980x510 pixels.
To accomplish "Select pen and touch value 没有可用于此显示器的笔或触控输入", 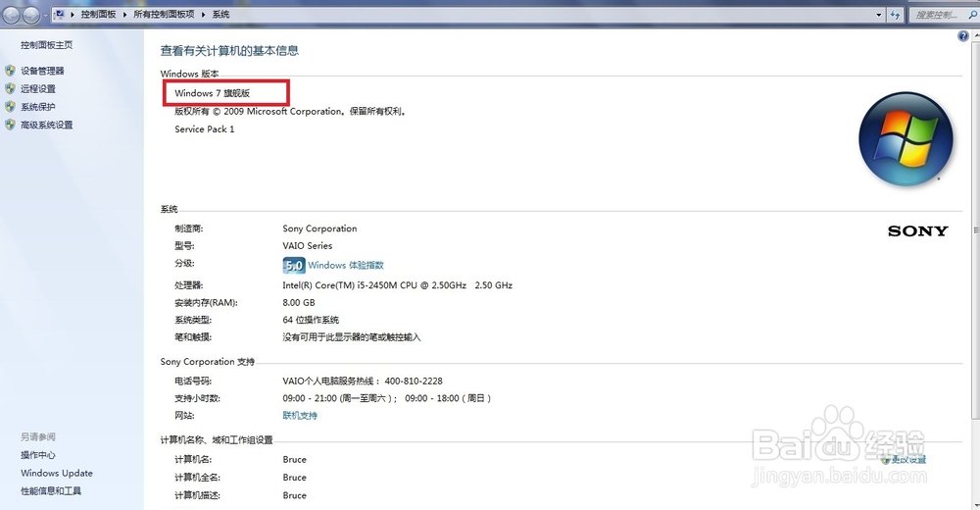I will (x=352, y=337).
